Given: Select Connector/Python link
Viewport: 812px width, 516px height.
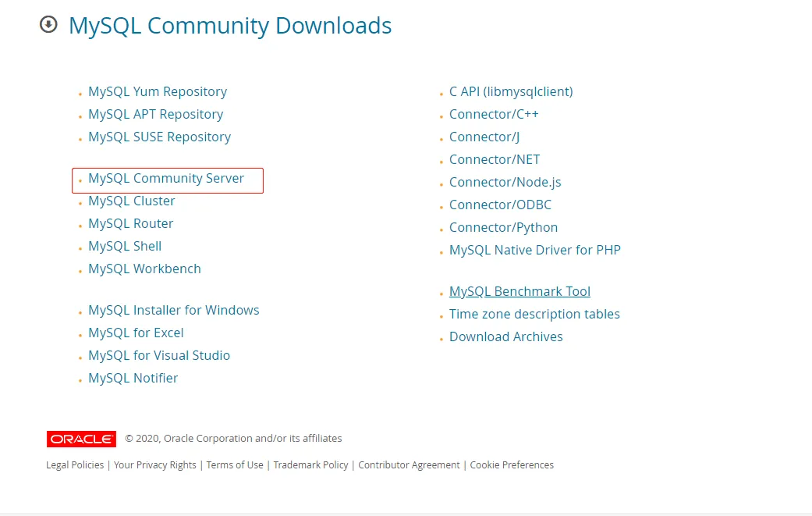Looking at the screenshot, I should click(x=503, y=228).
